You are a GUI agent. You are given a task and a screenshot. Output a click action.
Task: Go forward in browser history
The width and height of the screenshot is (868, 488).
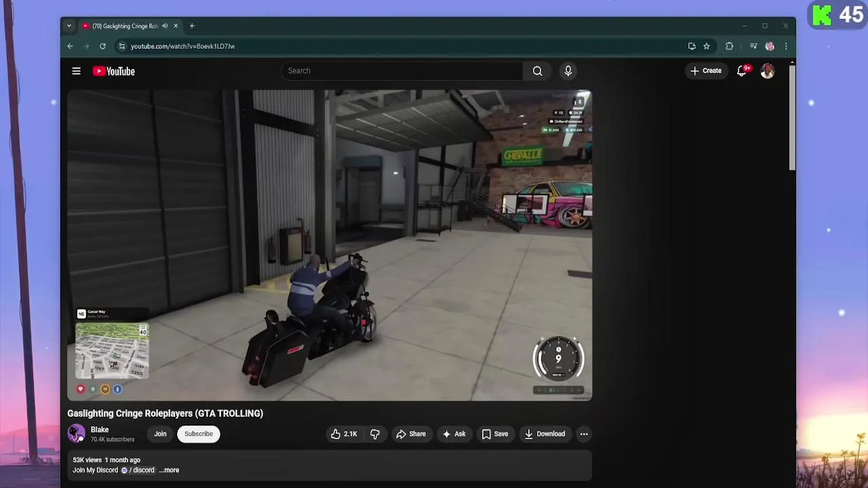pyautogui.click(x=86, y=46)
